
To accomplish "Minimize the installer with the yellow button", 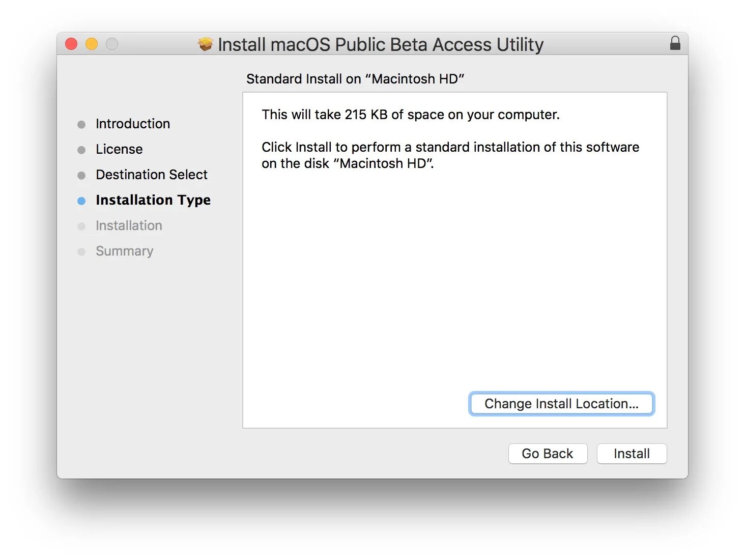I will pos(92,44).
